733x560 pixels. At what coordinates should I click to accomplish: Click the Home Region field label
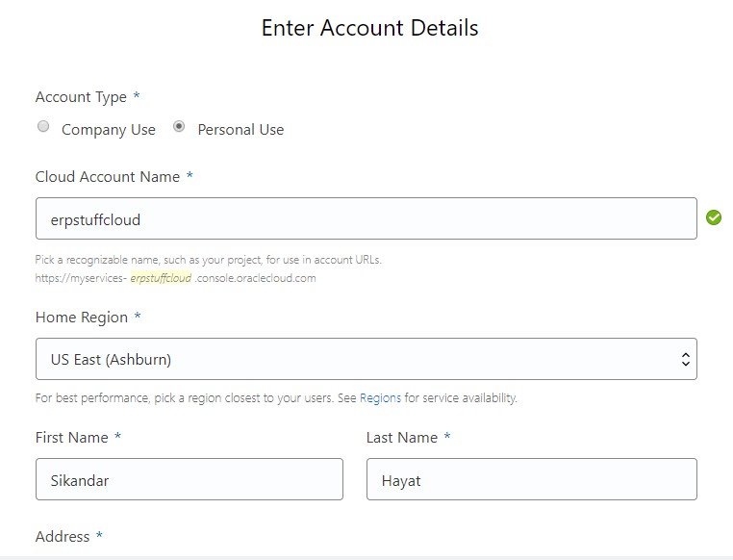point(82,318)
